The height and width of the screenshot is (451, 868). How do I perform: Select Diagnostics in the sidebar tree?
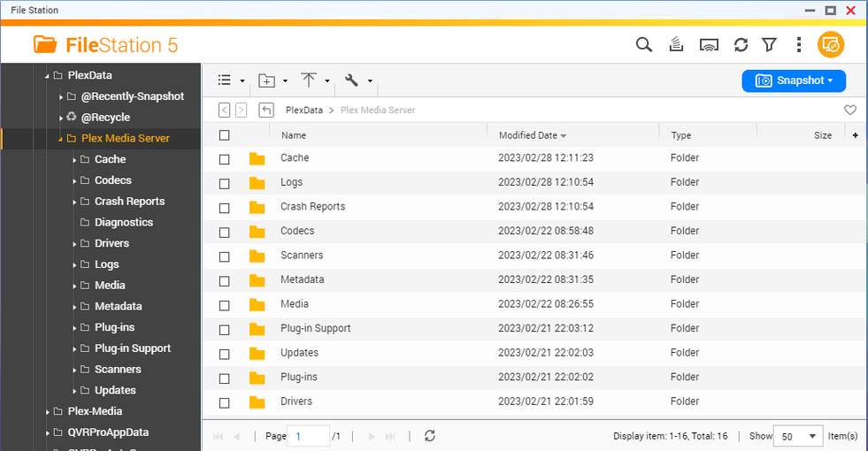[x=124, y=223]
